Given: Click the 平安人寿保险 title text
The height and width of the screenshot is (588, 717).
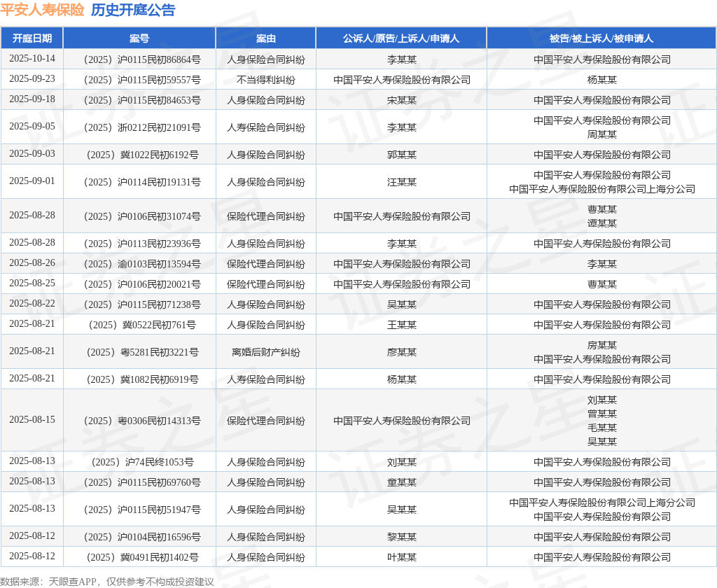Looking at the screenshot, I should (x=42, y=10).
